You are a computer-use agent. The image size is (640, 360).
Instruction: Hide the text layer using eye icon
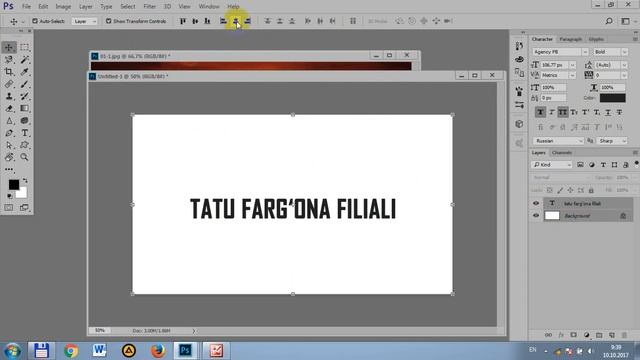[536, 203]
